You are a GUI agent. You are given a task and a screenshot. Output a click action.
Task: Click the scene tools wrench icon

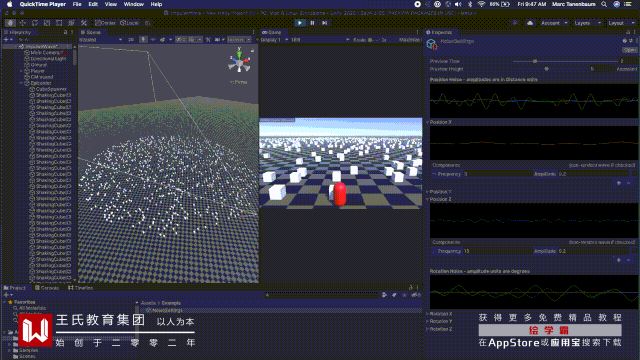[x=208, y=40]
